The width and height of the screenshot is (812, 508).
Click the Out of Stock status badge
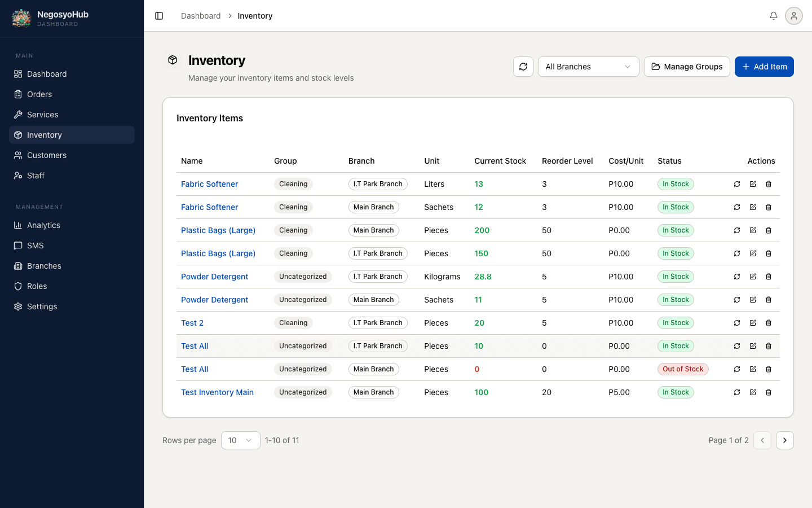point(683,369)
